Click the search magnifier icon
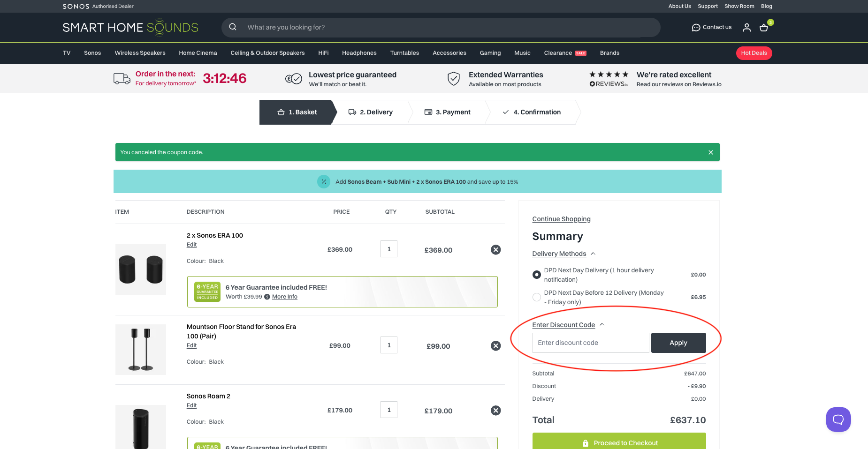The image size is (868, 449). [x=233, y=27]
